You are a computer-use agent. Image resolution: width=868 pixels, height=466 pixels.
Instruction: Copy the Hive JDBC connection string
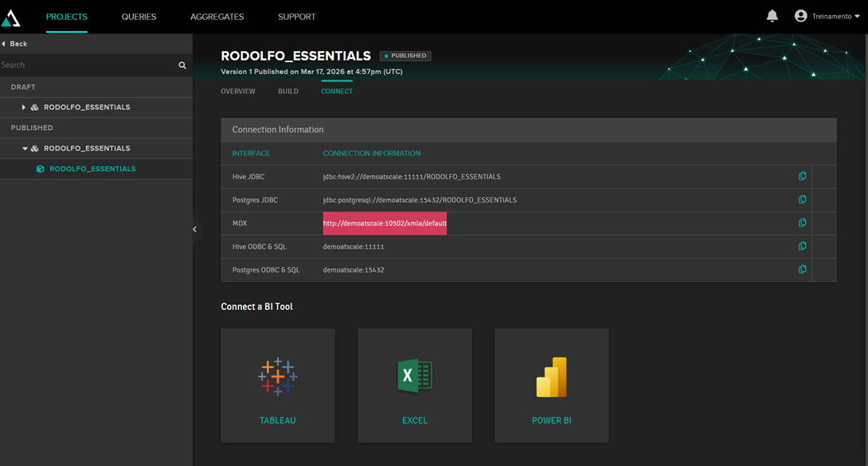point(802,176)
